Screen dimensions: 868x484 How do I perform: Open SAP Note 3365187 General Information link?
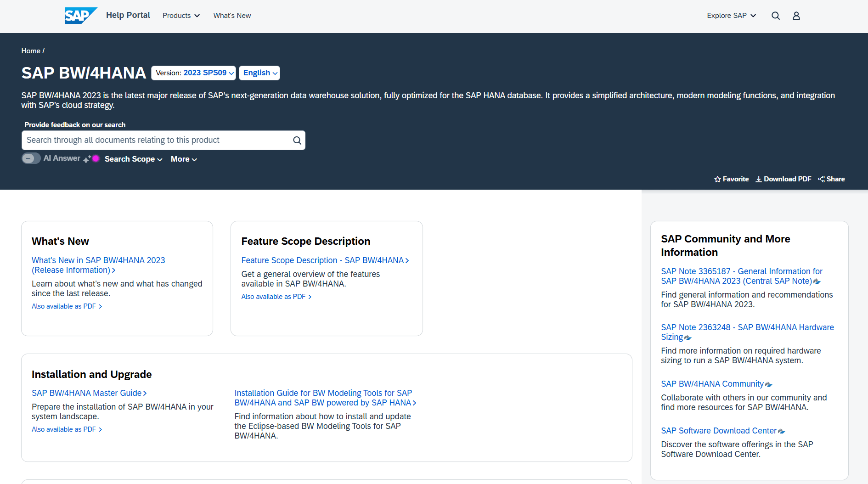742,276
